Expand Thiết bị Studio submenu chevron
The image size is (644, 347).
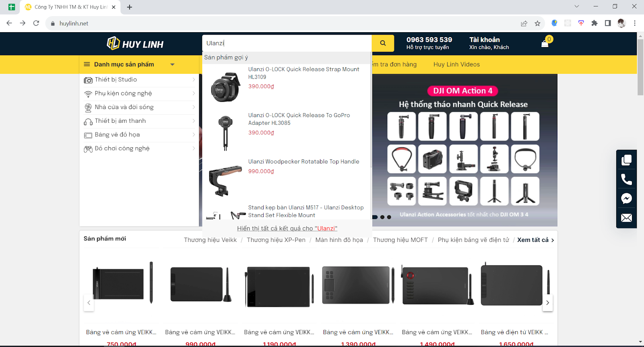(x=194, y=80)
